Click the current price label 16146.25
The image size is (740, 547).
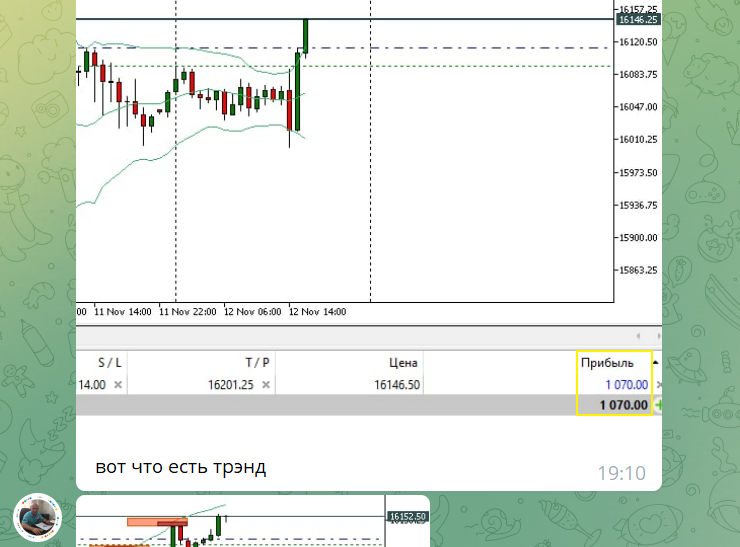pos(638,19)
